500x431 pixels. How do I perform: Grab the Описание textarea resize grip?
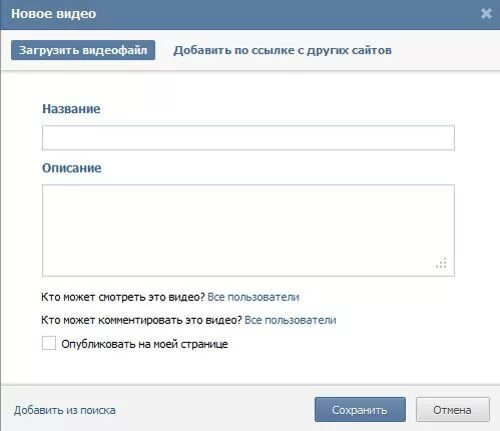(441, 263)
